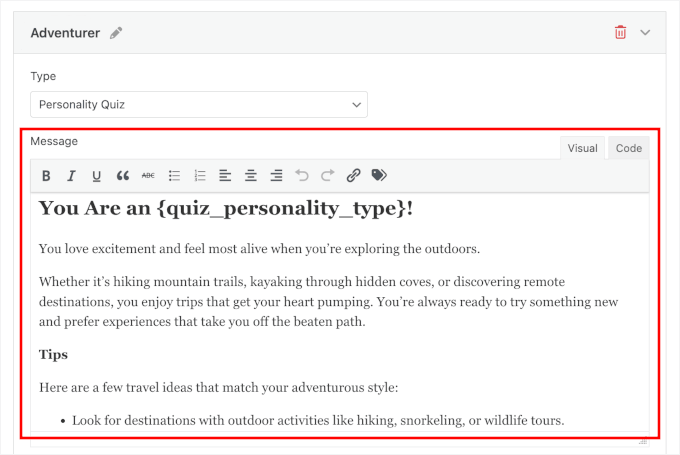
Task: Undo the last edit
Action: (302, 176)
